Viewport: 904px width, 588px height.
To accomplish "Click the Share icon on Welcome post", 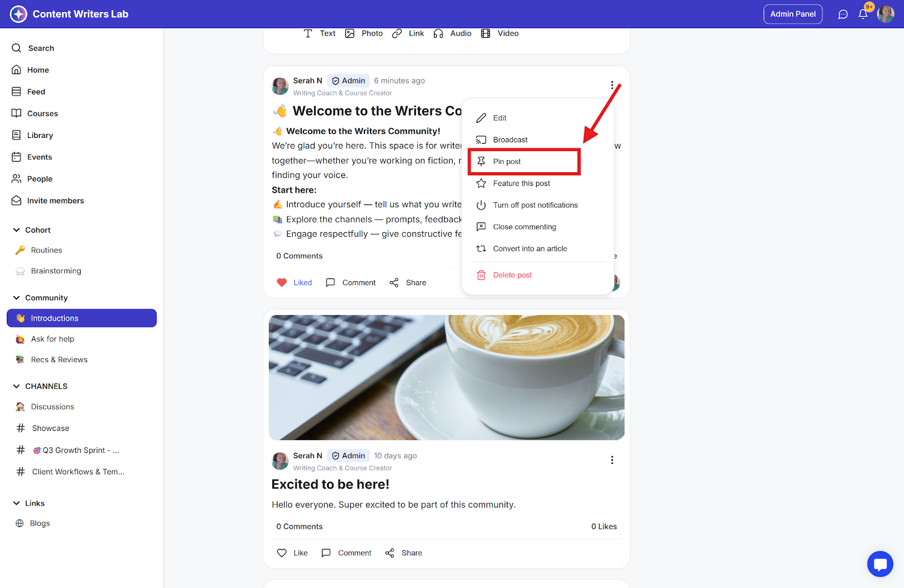I will (394, 282).
